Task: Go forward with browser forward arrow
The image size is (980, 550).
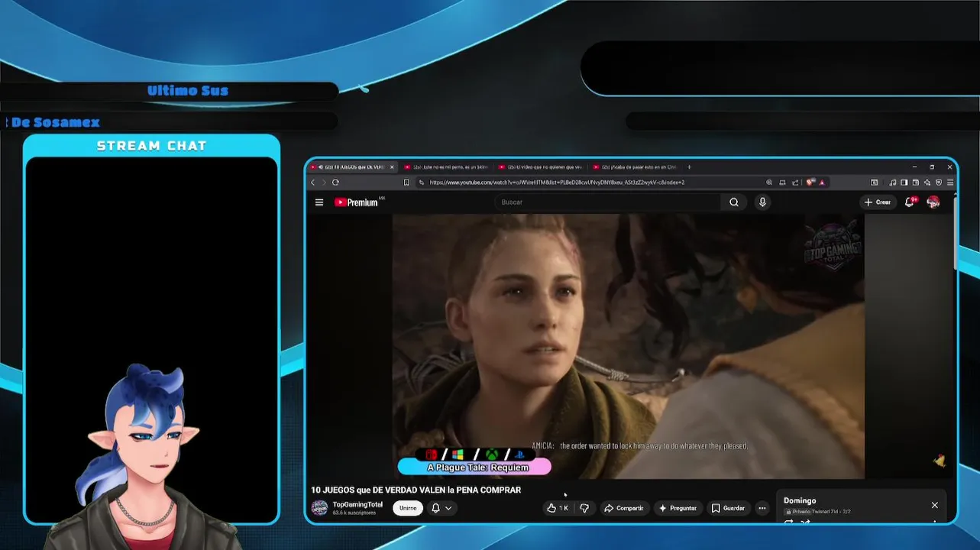Action: pyautogui.click(x=323, y=183)
